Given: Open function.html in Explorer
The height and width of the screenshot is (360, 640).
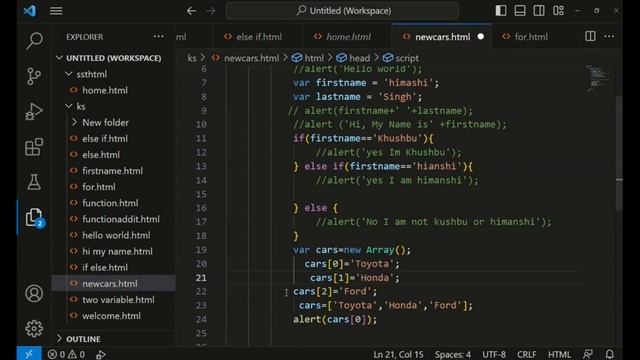Looking at the screenshot, I should [x=114, y=203].
